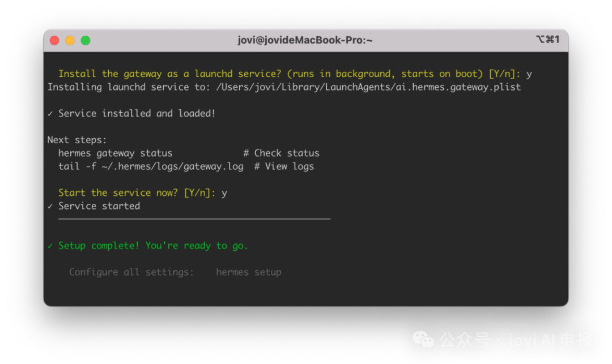Click the '# View logs' comment
This screenshot has height=364, width=612.
point(284,166)
